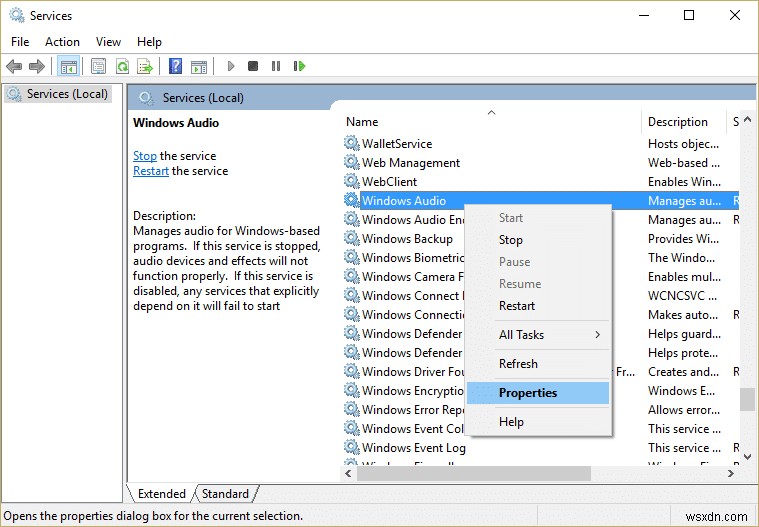Click the vertical scrollbar down arrow
Image resolution: width=759 pixels, height=527 pixels.
tap(747, 456)
